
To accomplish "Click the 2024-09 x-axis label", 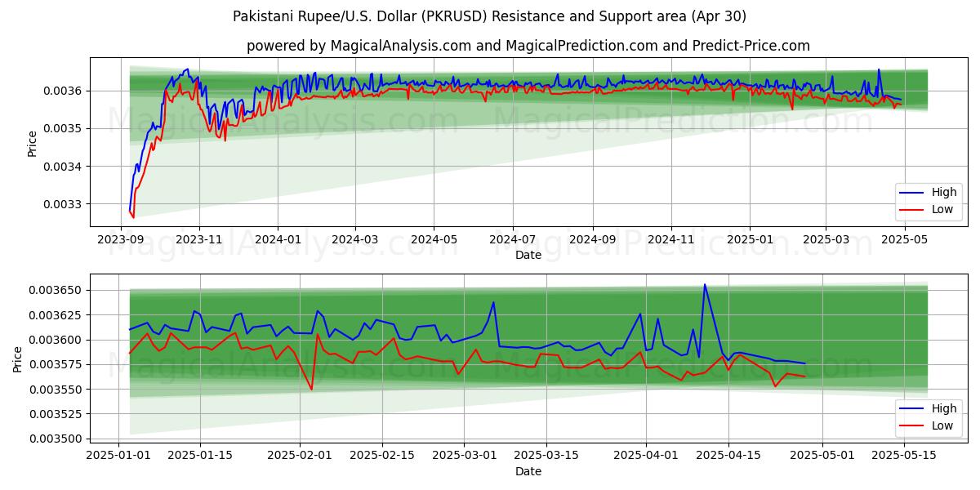I will (x=592, y=240).
